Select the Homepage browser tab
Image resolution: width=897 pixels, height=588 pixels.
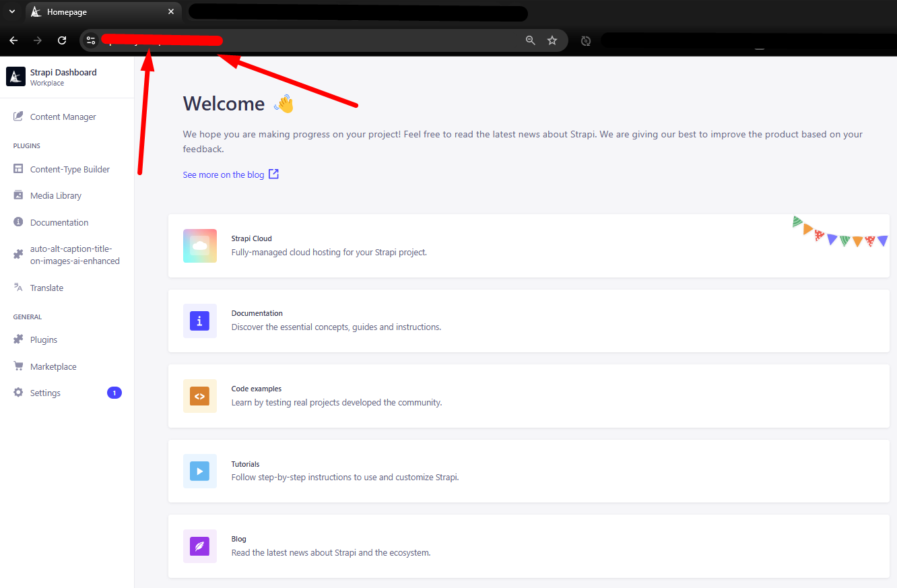[x=103, y=12]
